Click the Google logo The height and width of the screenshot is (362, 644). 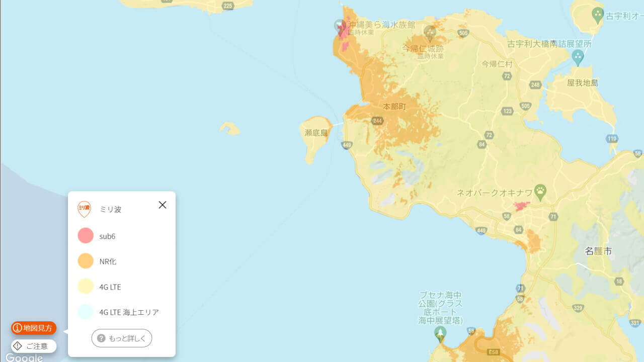tap(24, 357)
